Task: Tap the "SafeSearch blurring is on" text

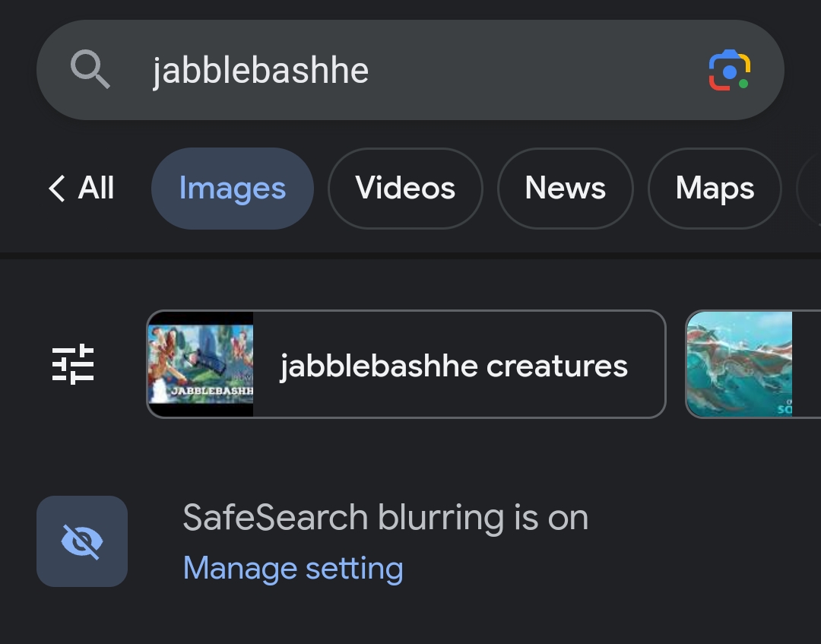Action: pos(385,518)
